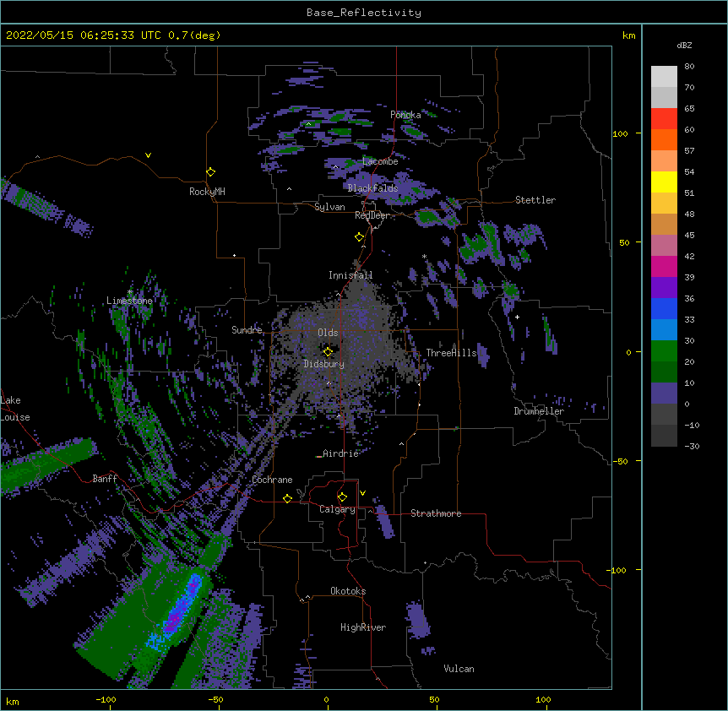
Task: Click the HighRiver city label
Action: (363, 627)
